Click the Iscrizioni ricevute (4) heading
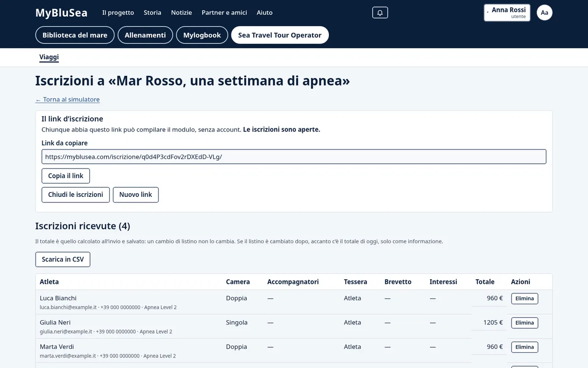Image resolution: width=588 pixels, height=368 pixels. point(83,226)
